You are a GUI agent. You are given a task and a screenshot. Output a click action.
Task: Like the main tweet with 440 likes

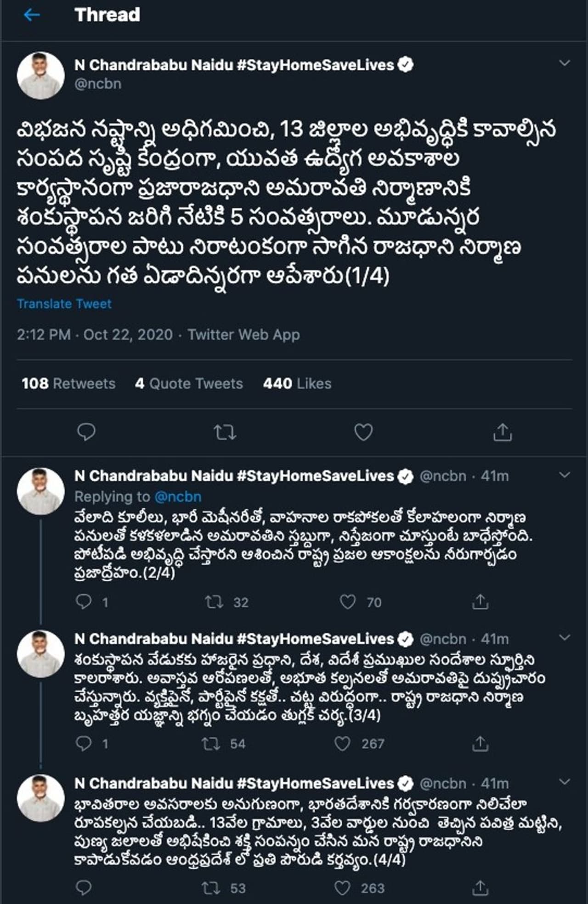coord(363,432)
